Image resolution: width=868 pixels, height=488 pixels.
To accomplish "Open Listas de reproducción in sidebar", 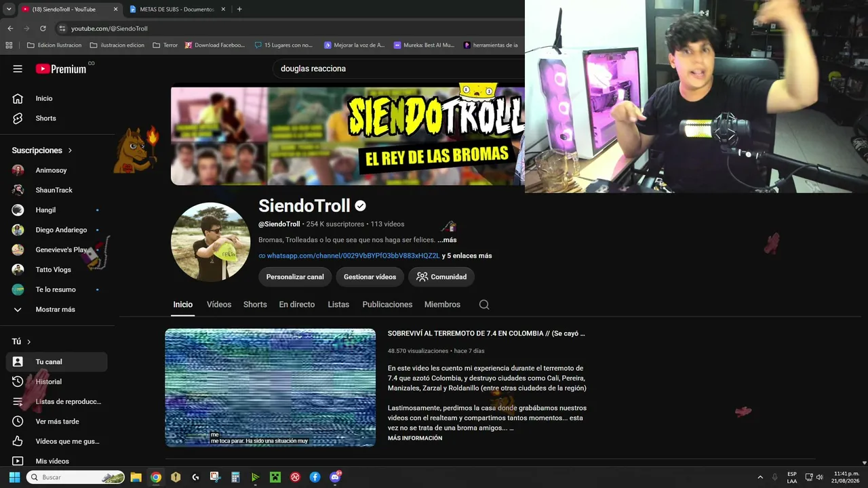I will [x=57, y=401].
